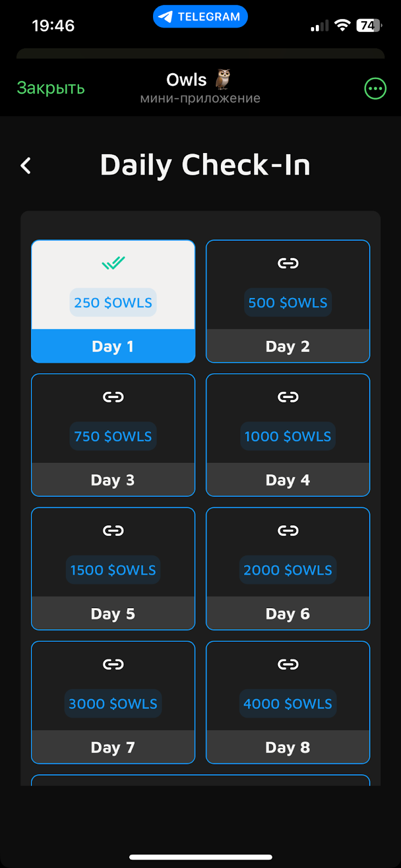
Task: Tap the back arrow beside Daily Check-In
Action: [x=26, y=165]
